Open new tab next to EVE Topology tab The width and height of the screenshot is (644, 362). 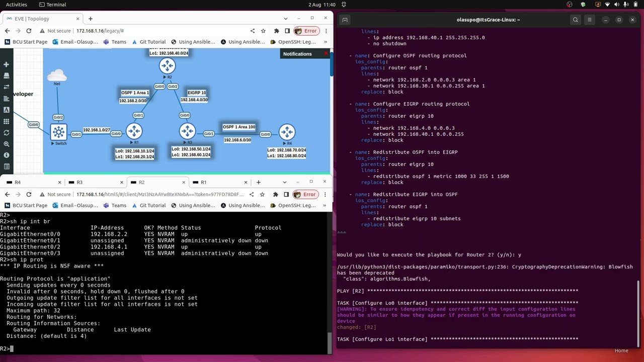91,19
